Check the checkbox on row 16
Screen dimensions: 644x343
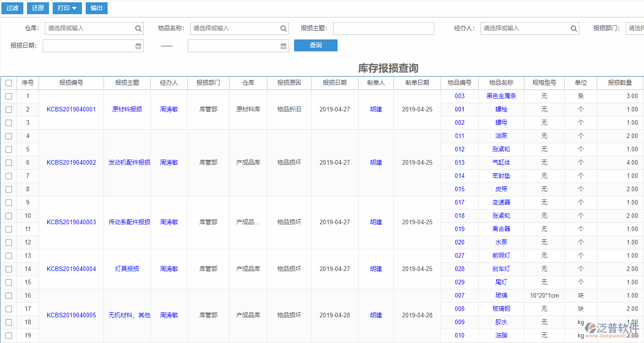8,295
